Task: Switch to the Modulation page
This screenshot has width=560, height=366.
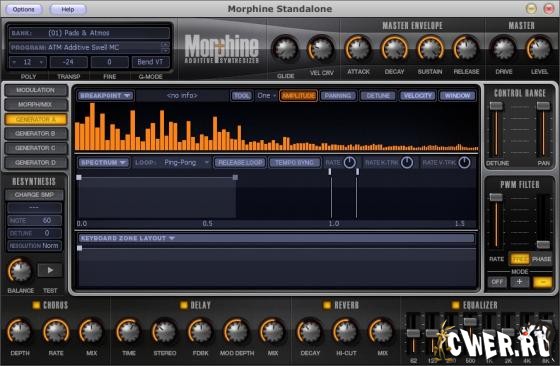Action: 36,90
